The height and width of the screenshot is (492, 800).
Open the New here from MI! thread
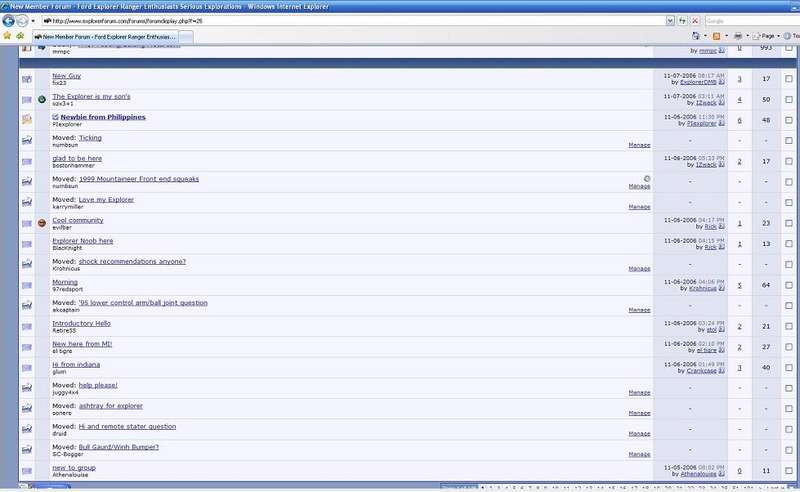(x=82, y=344)
